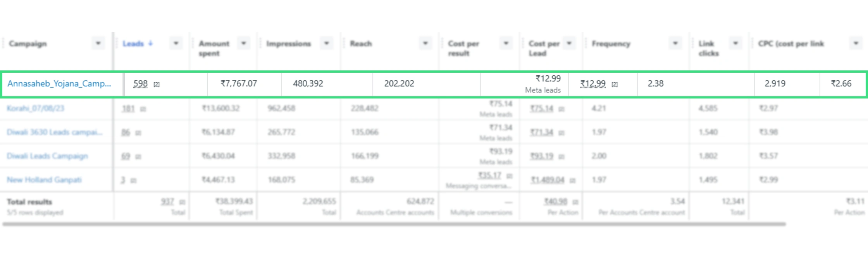Click the sort arrow beside Leads

[150, 44]
